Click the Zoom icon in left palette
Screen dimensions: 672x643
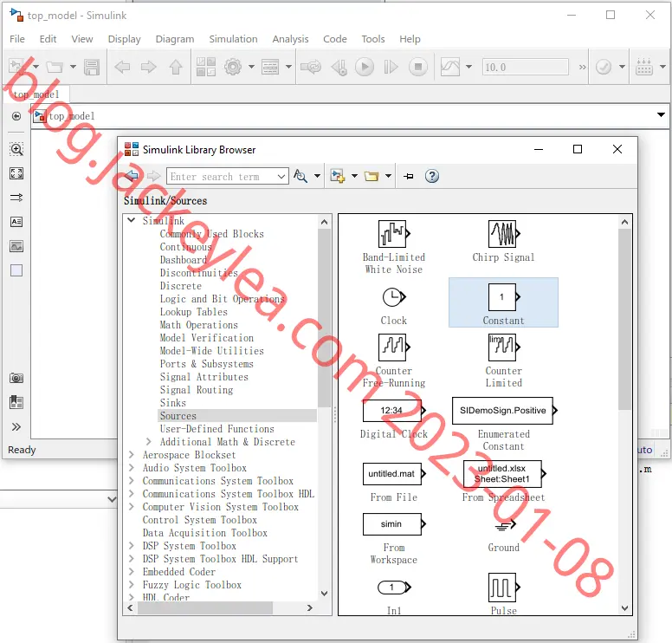pyautogui.click(x=16, y=149)
